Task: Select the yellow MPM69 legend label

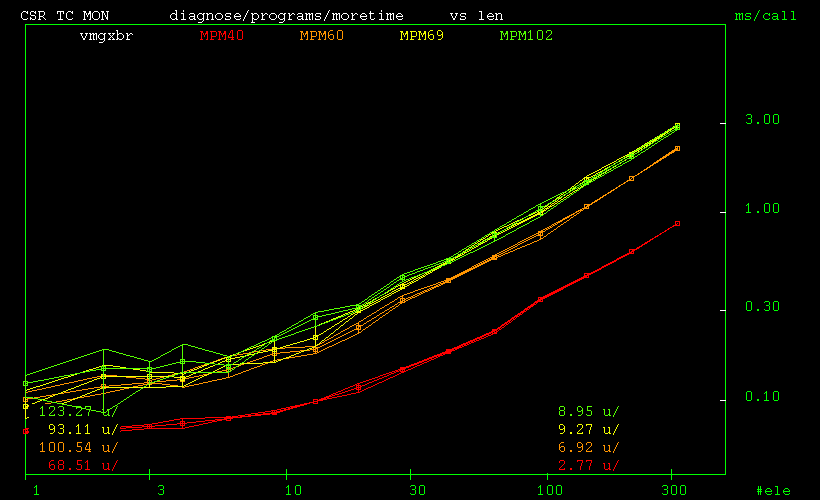Action: coord(422,36)
